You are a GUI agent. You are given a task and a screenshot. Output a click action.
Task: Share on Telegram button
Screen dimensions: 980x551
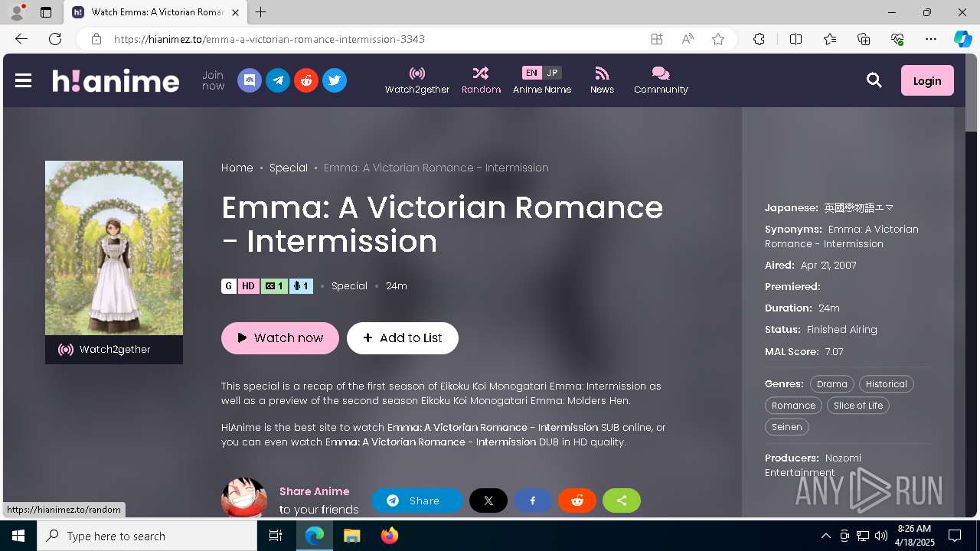417,500
